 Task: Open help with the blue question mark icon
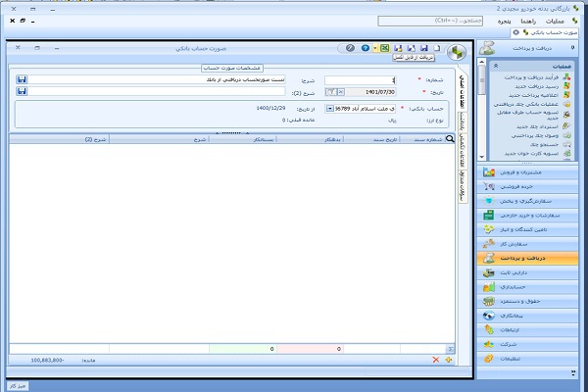[x=366, y=48]
